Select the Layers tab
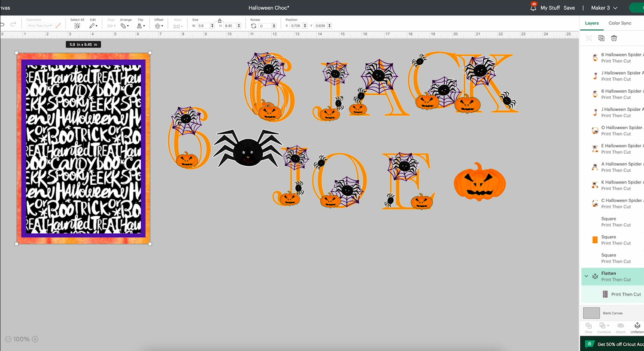This screenshot has height=351, width=644. [592, 23]
